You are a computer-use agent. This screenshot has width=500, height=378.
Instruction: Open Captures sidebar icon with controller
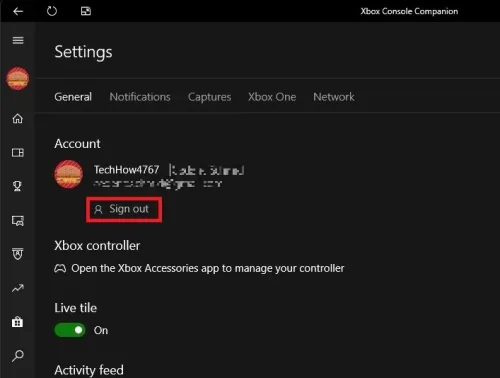(x=18, y=220)
